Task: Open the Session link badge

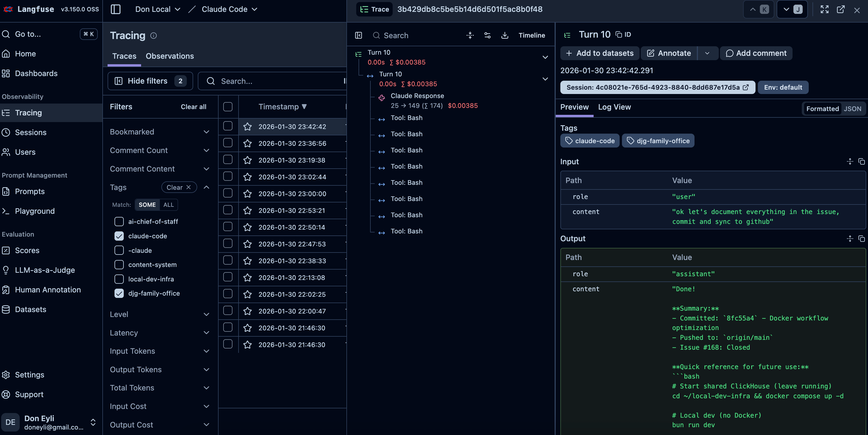Action: 657,87
